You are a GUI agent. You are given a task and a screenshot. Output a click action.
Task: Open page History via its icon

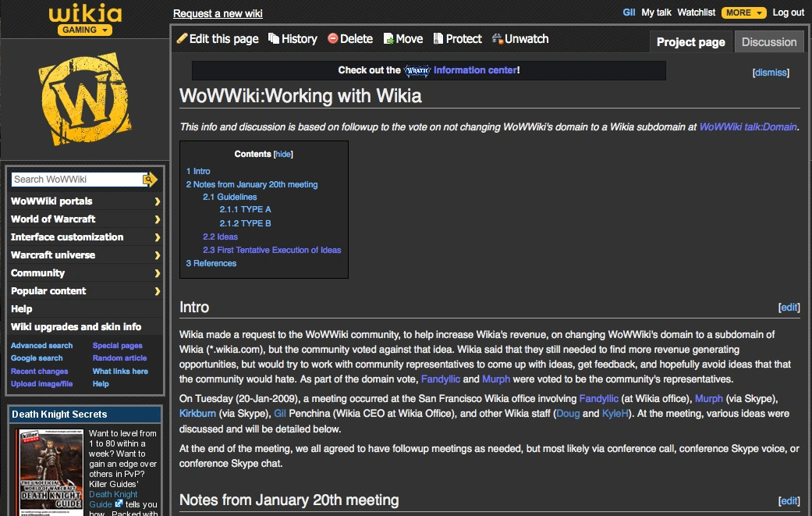tap(274, 38)
